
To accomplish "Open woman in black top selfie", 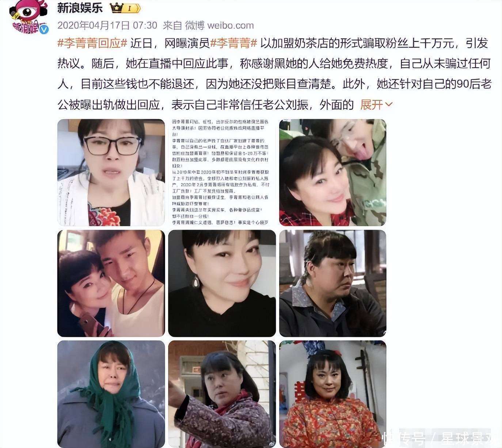I will 222,283.
